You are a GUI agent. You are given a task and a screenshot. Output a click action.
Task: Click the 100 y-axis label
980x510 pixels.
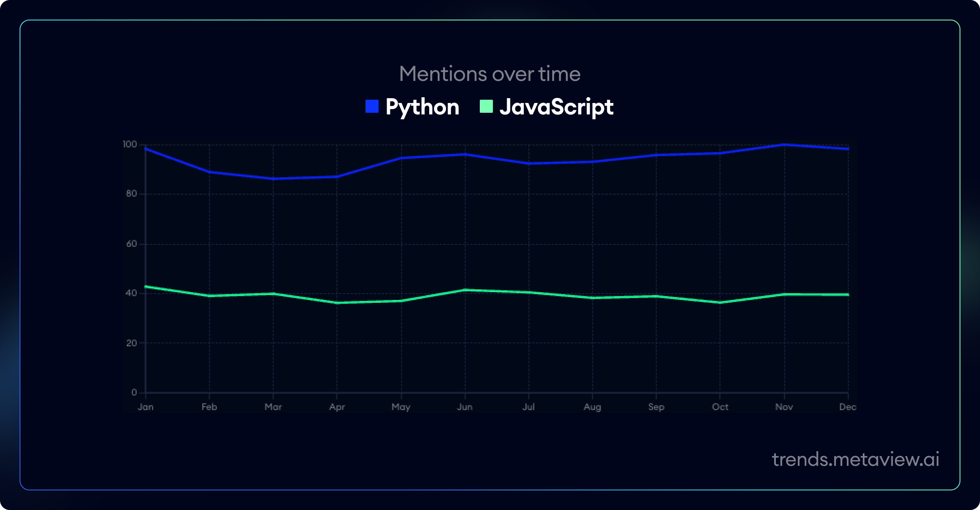point(130,144)
